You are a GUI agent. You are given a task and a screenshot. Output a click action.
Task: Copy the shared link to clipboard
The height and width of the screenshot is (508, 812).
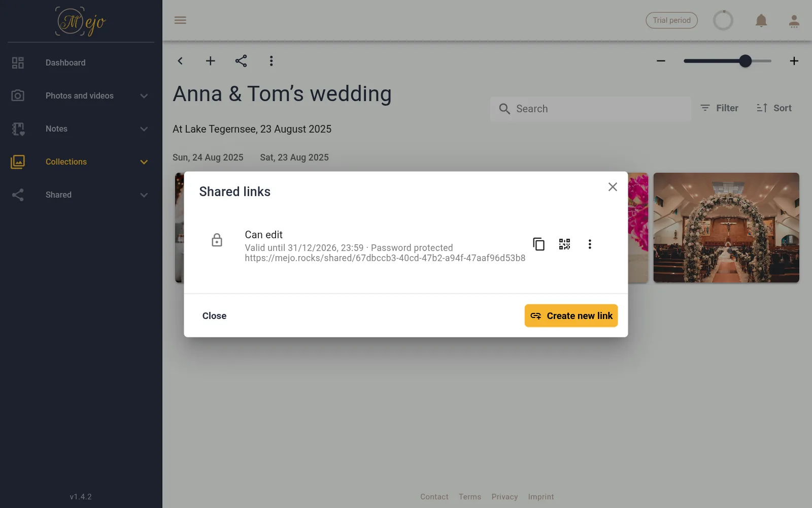coord(538,244)
